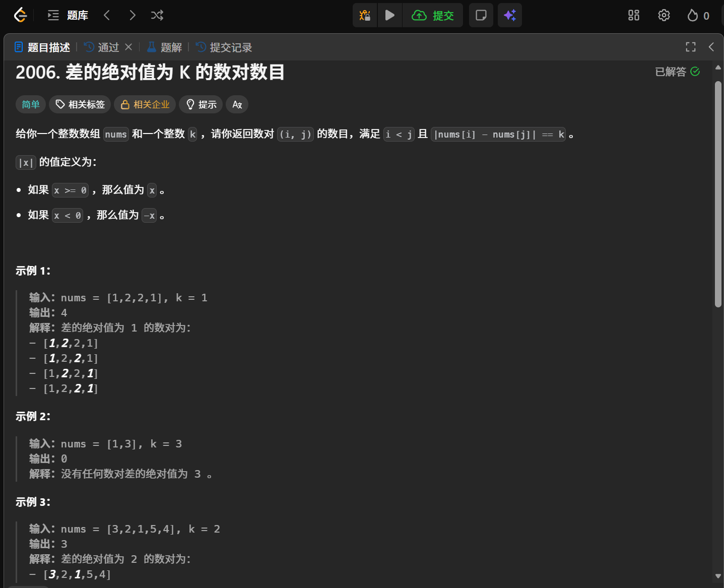724x588 pixels.
Task: Click the 输出: 0 line
Action: click(48, 459)
